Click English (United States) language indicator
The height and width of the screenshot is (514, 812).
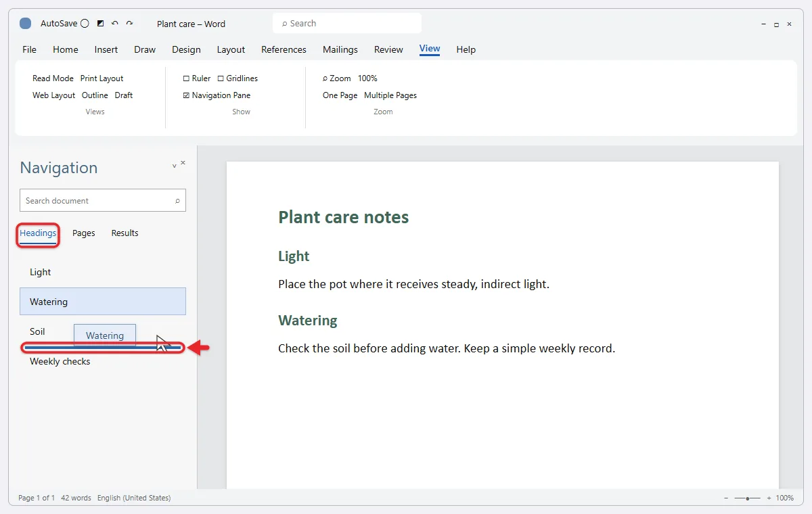point(134,498)
